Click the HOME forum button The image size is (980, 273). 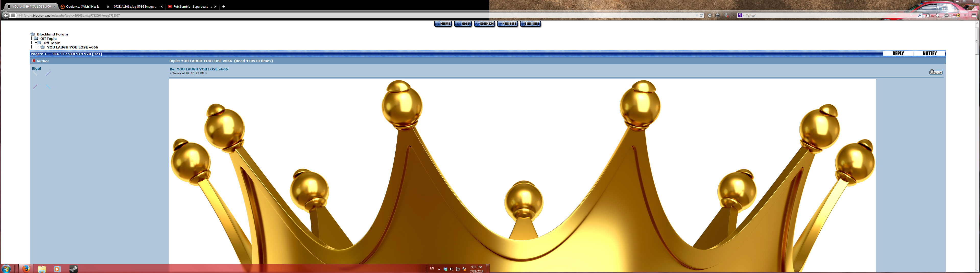coord(443,23)
